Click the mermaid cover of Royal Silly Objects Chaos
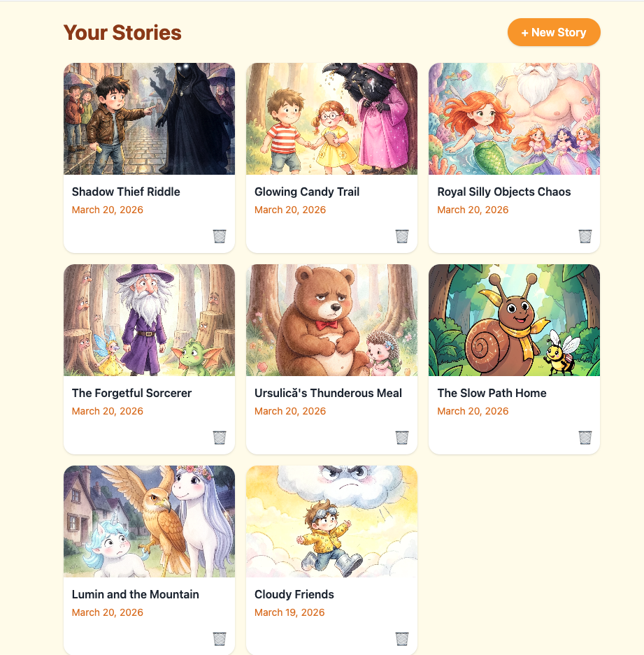644x655 pixels. (514, 118)
